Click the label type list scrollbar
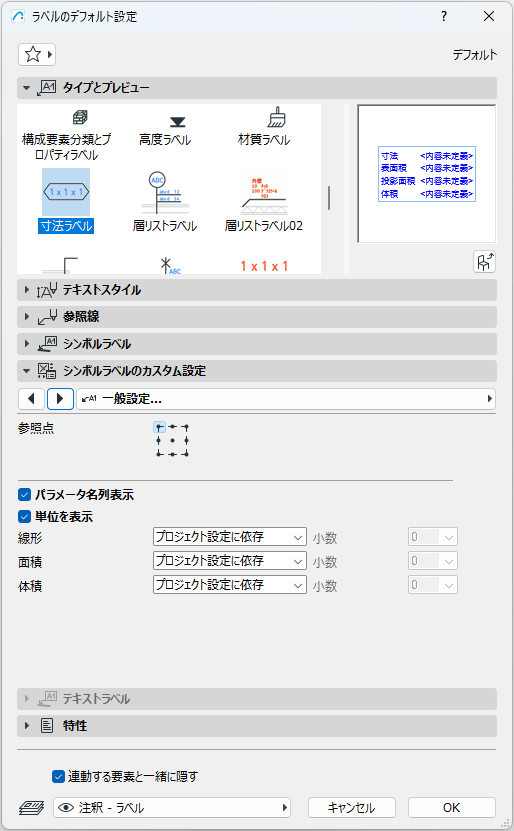Screen dimensions: 514x831 coord(329,198)
